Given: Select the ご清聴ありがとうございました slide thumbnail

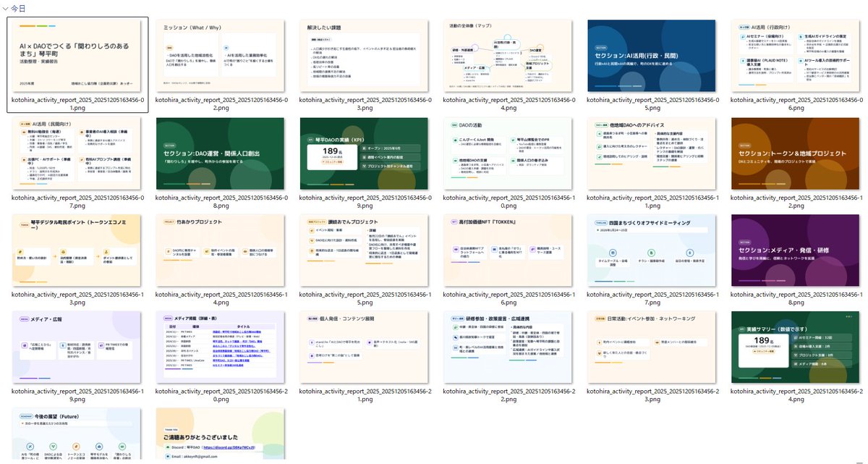Looking at the screenshot, I should [221, 434].
